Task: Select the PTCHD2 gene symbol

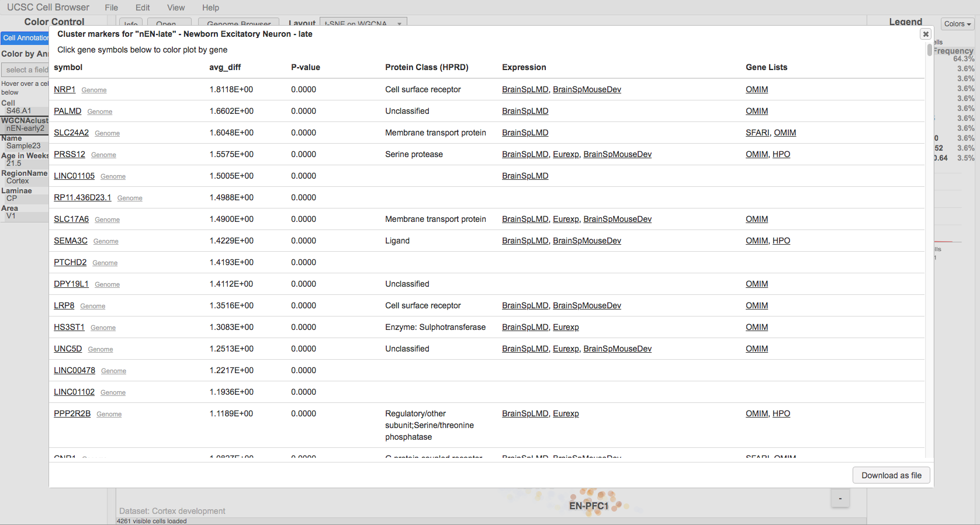Action: [x=70, y=262]
